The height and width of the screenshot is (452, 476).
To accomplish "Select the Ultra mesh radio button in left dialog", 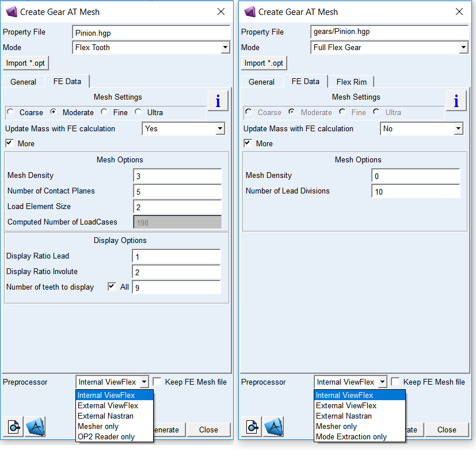I will (x=138, y=112).
